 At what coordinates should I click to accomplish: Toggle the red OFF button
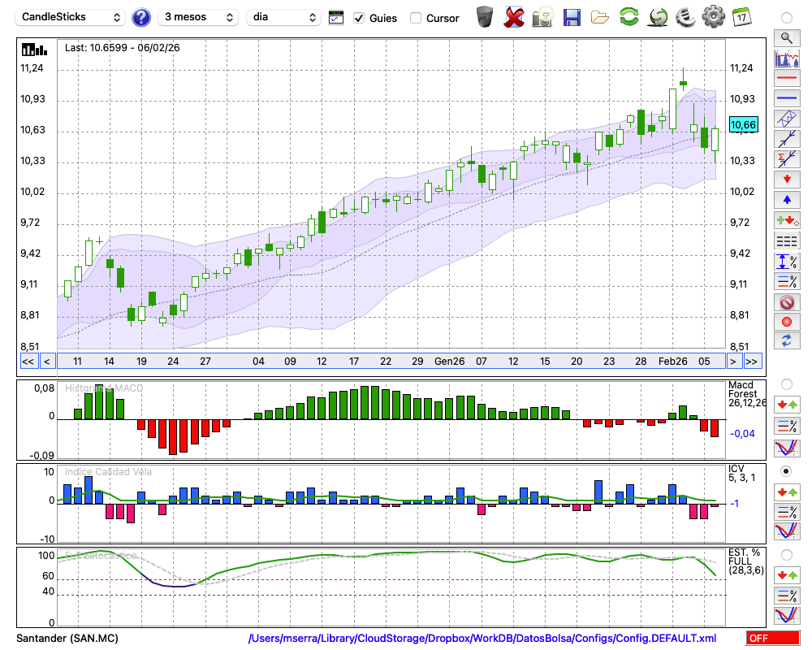773,638
